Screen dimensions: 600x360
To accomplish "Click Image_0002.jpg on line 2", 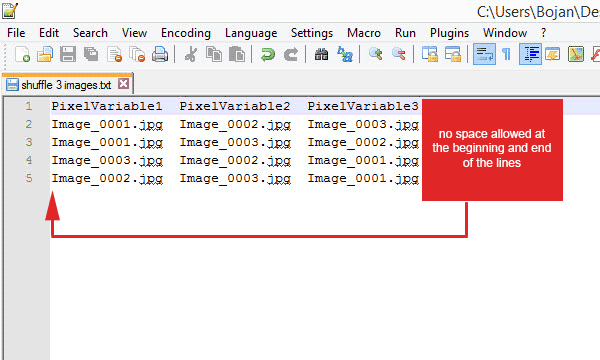I will click(235, 124).
